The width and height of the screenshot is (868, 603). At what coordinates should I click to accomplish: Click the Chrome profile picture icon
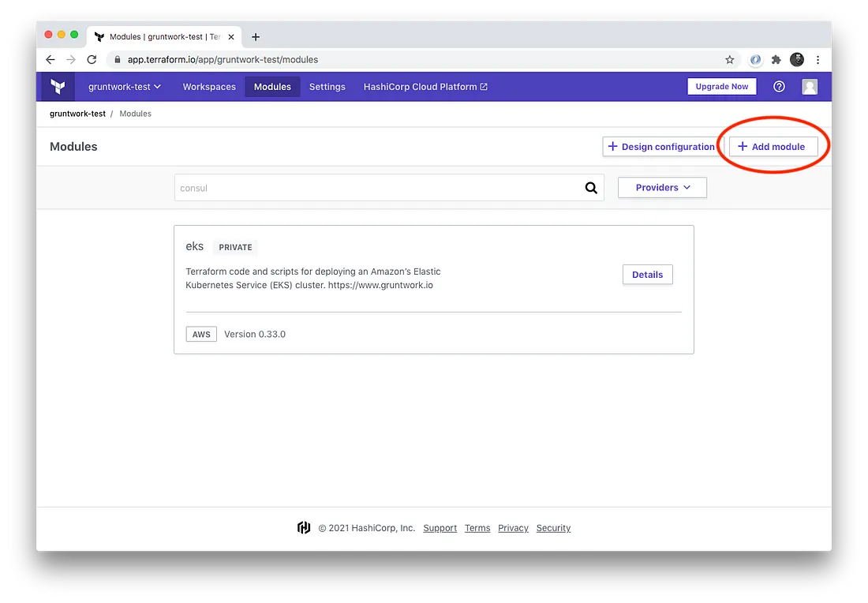[797, 59]
